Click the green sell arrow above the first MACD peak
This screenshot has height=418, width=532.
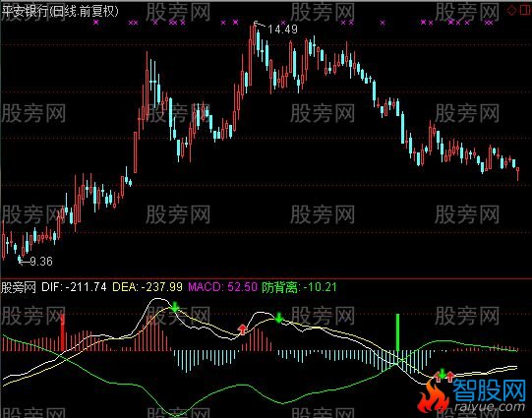[x=174, y=307]
